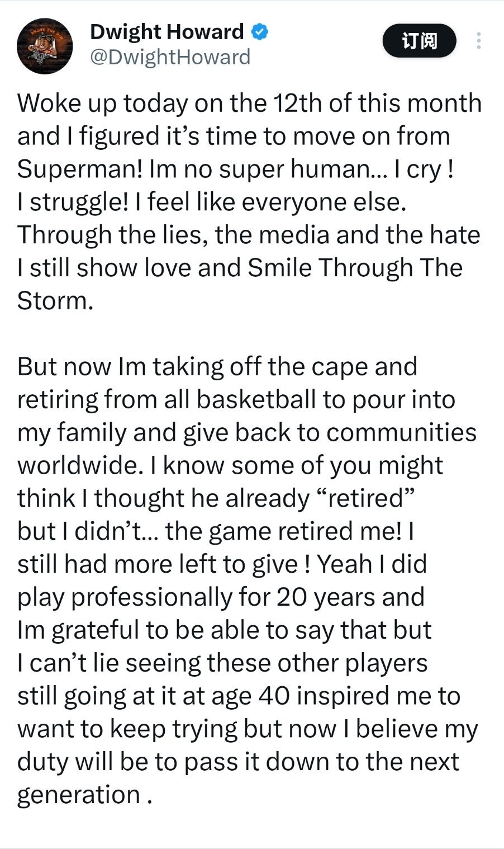Click the blue verified checkmark badge
Screen dimensions: 504x849
tap(259, 32)
